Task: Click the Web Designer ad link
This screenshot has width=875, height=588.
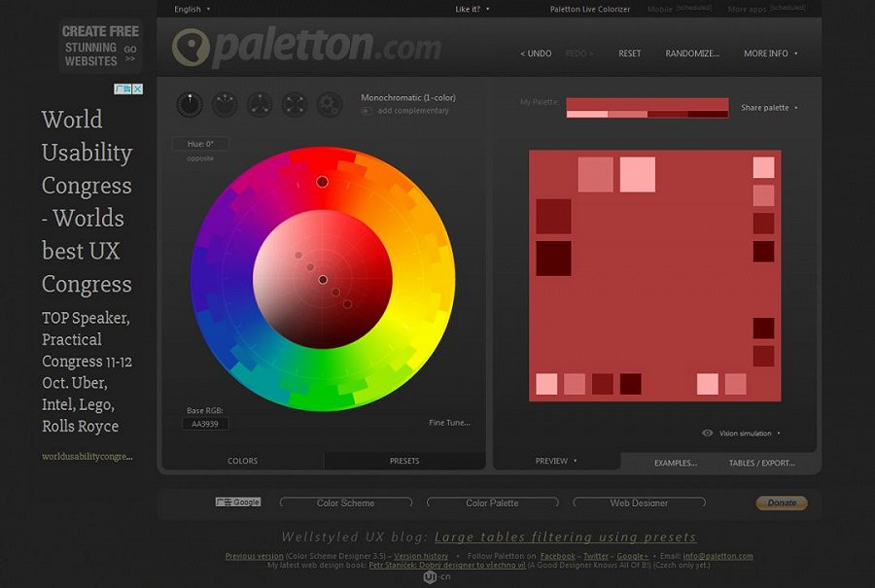Action: tap(639, 503)
